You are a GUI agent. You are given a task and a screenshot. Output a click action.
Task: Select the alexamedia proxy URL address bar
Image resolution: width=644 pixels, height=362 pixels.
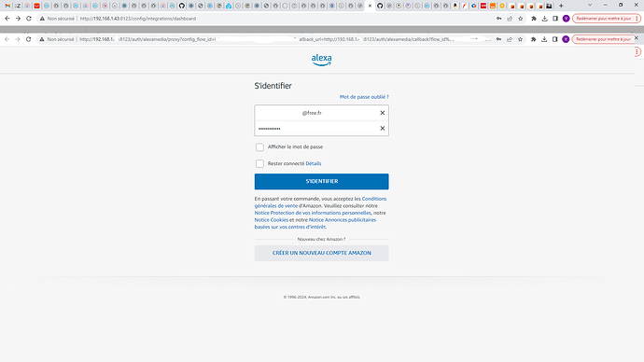pyautogui.click(x=284, y=39)
